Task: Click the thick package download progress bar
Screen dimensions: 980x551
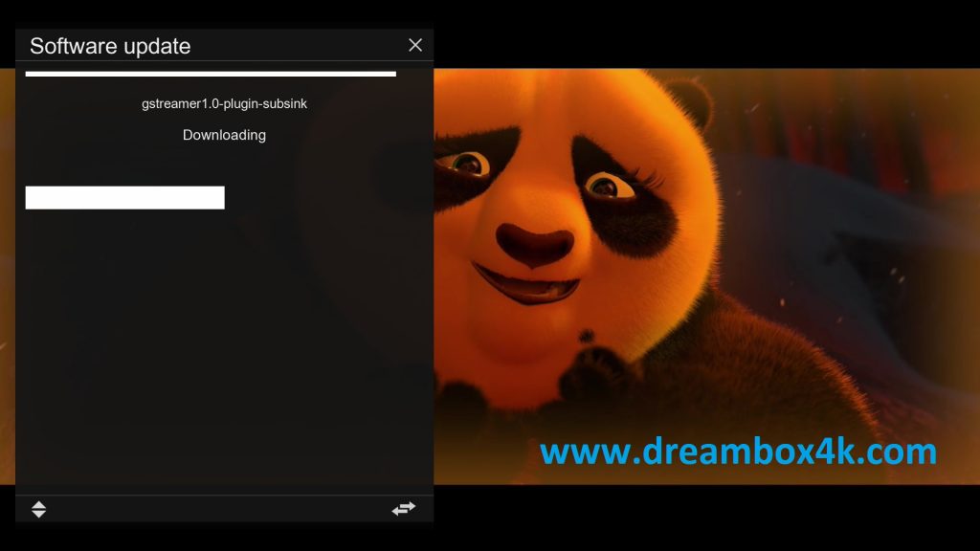Action: click(125, 197)
